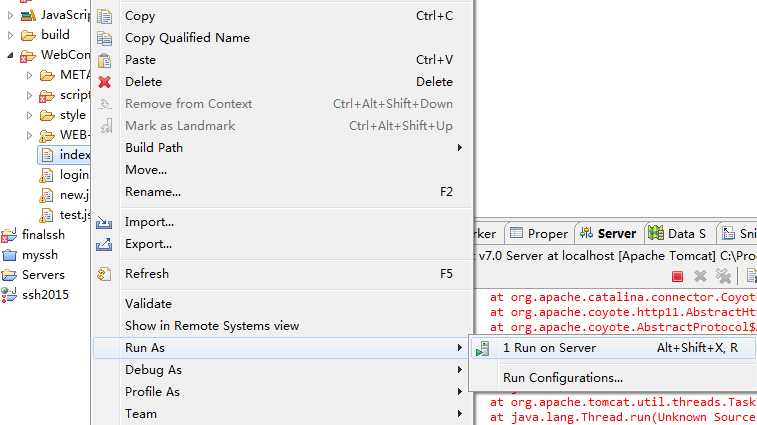Image resolution: width=757 pixels, height=425 pixels.
Task: Click the grey disconnect X icon in Servers toolbar
Action: point(700,276)
